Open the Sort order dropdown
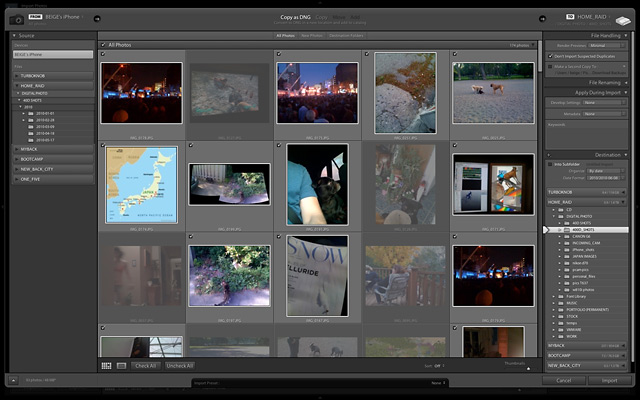Image resolution: width=640 pixels, height=400 pixels. tap(438, 366)
